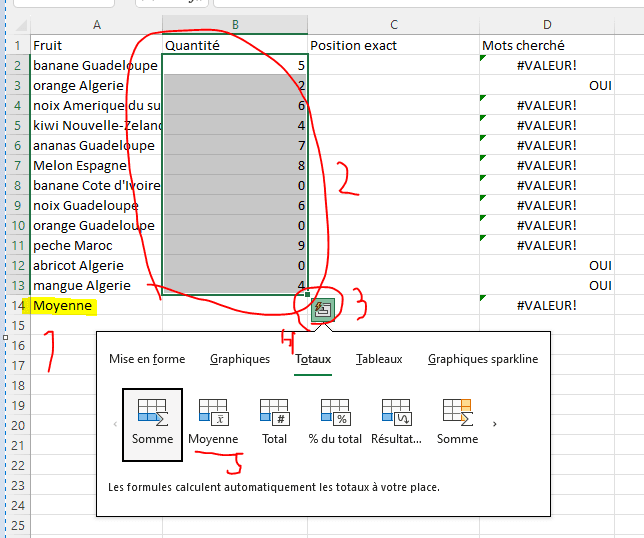Click the Moyenne totals icon

(213, 421)
